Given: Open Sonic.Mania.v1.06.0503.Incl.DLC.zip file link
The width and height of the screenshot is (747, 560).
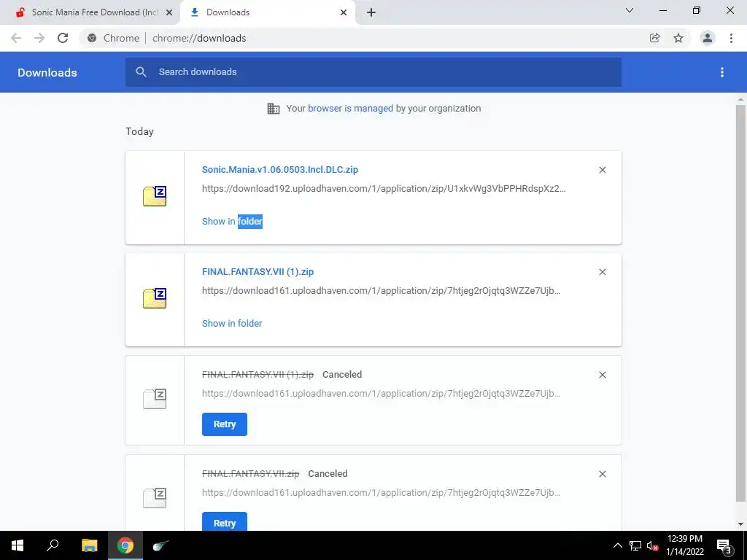Looking at the screenshot, I should [280, 169].
